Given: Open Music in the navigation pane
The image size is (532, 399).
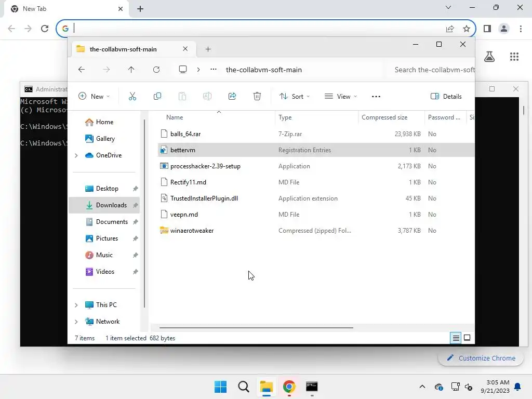Looking at the screenshot, I should (x=104, y=255).
